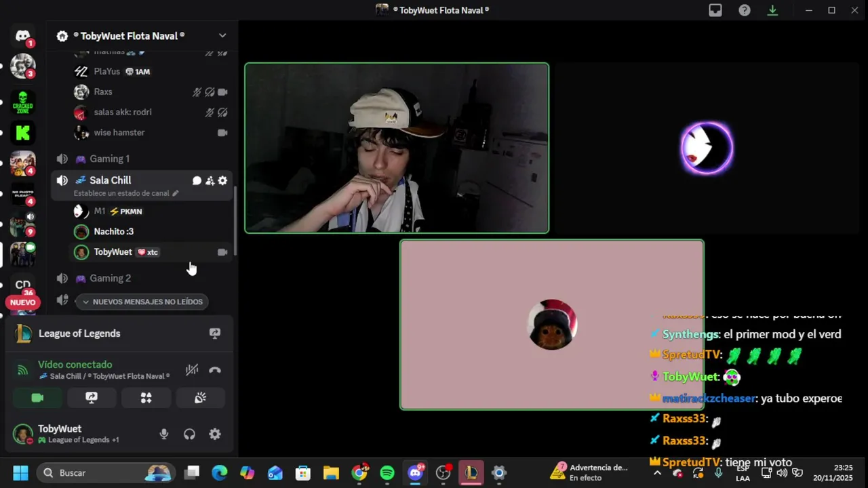
Task: Open the soundboard in voice panel
Action: pos(200,398)
